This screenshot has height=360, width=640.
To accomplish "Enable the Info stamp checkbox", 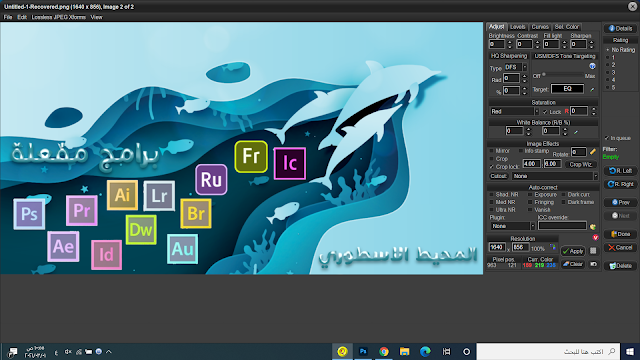I will pyautogui.click(x=521, y=151).
